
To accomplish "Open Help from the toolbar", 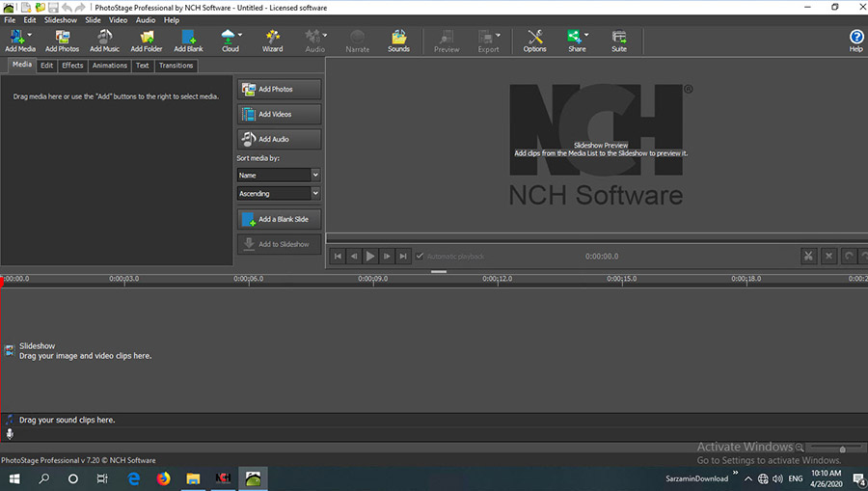I will pos(856,41).
